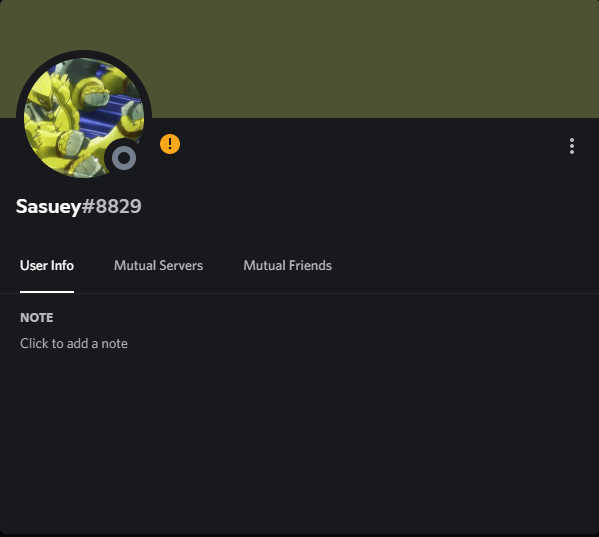Switch to the Mutual Servers tab

coord(158,265)
